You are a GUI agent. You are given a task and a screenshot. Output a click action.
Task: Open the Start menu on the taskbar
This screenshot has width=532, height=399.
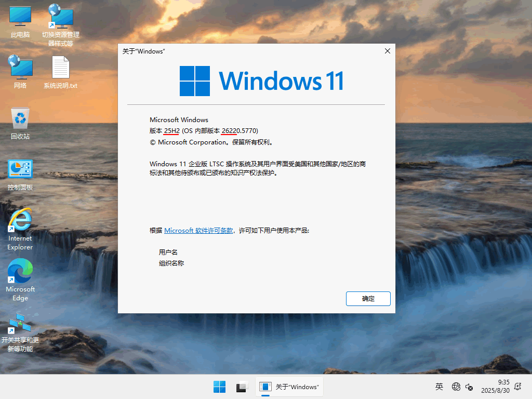pos(220,387)
